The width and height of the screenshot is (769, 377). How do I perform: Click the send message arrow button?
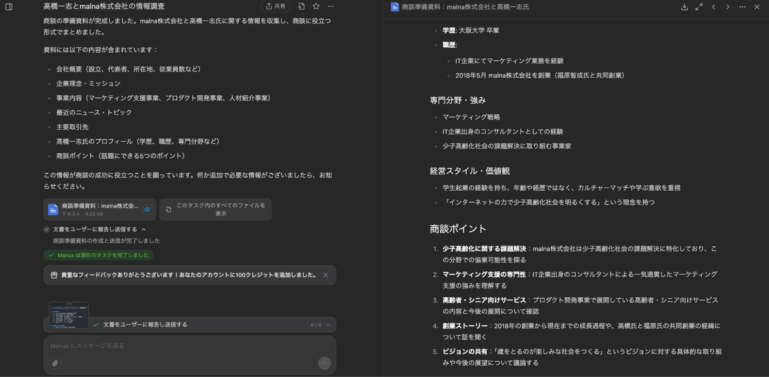pos(324,363)
